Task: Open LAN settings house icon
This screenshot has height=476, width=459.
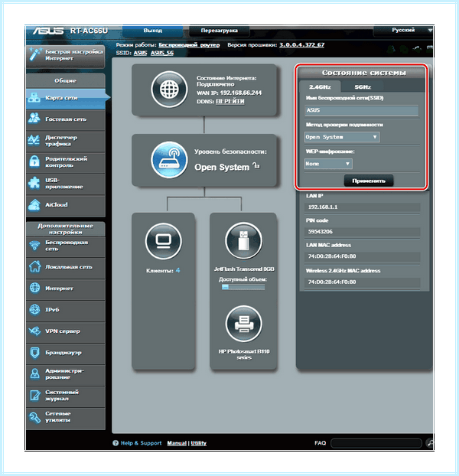Action: 34,266
